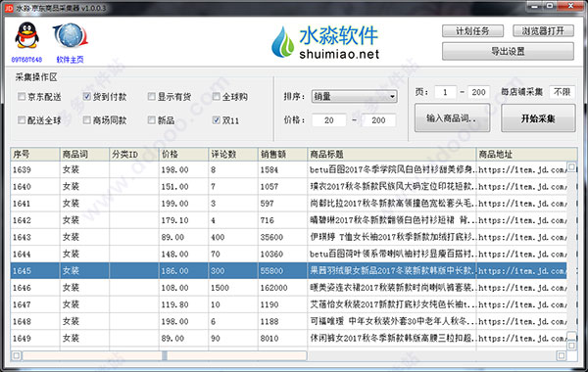This screenshot has width=588, height=372.
Task: Sort by the 价格 column header
Action: click(x=183, y=155)
